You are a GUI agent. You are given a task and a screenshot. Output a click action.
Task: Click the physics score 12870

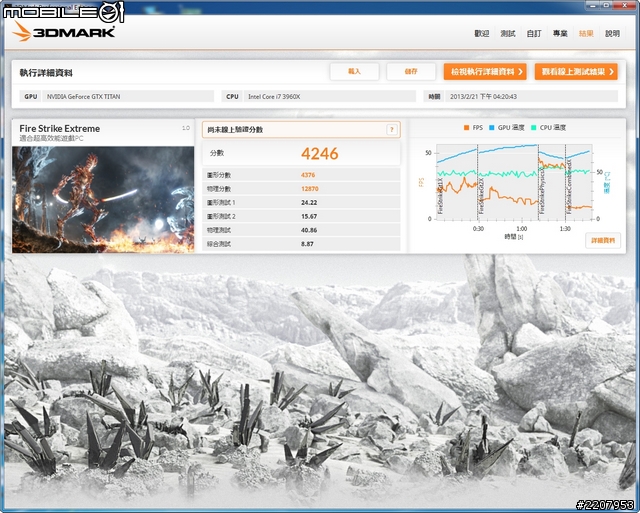click(x=310, y=189)
